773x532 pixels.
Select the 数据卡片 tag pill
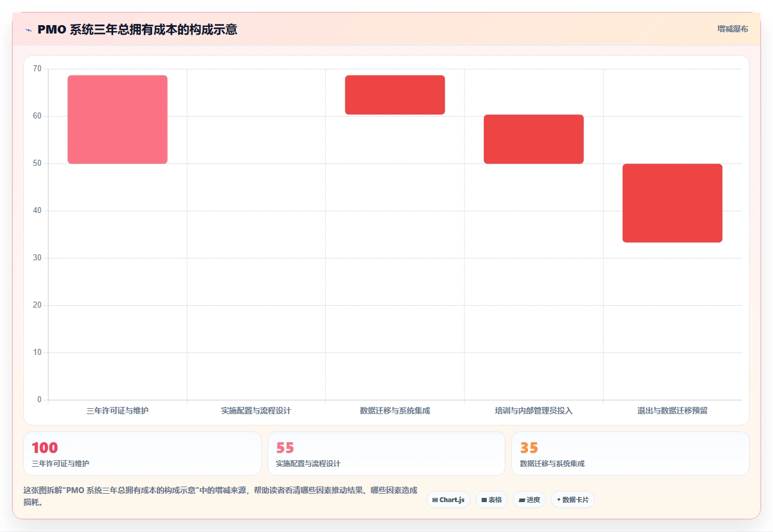573,500
